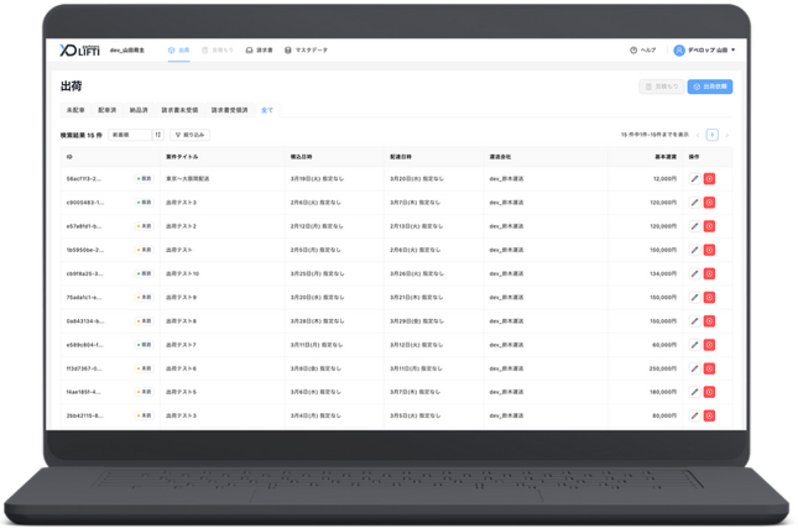
Task: Click the next page arrow in pagination
Action: 726,135
